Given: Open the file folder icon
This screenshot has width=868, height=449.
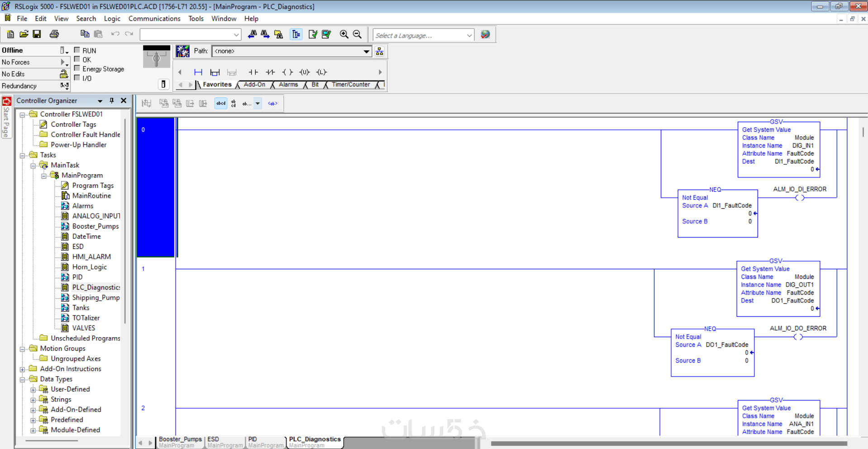Looking at the screenshot, I should coord(24,34).
